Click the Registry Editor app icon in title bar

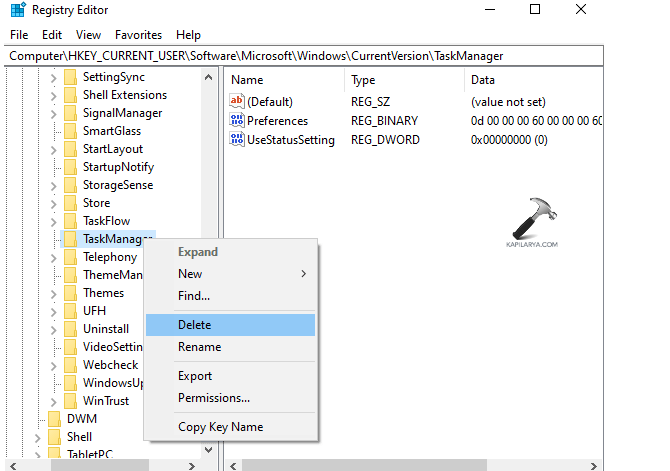(17, 10)
